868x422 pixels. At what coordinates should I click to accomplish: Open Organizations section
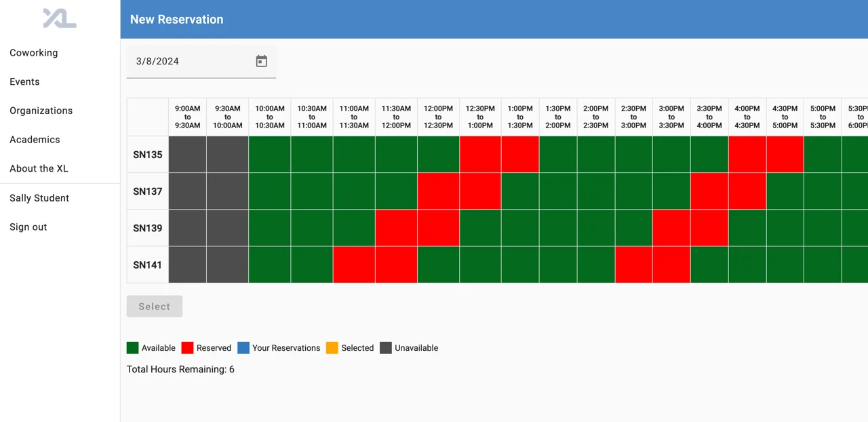click(41, 111)
